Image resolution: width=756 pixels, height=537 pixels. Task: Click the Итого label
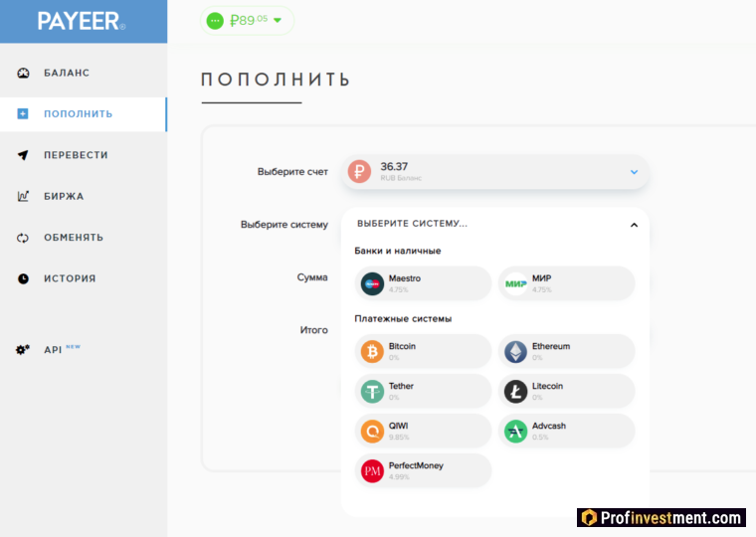(314, 330)
